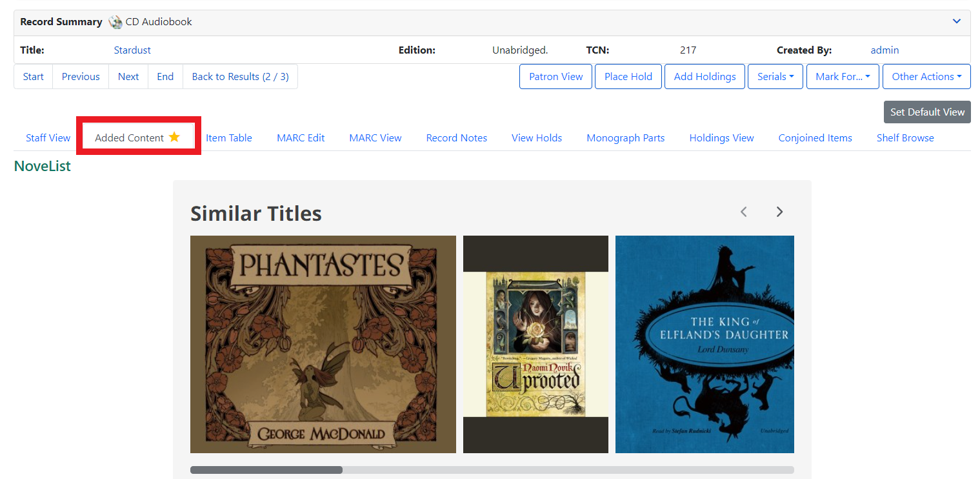
Task: Click the Add Holdings button
Action: (x=705, y=76)
